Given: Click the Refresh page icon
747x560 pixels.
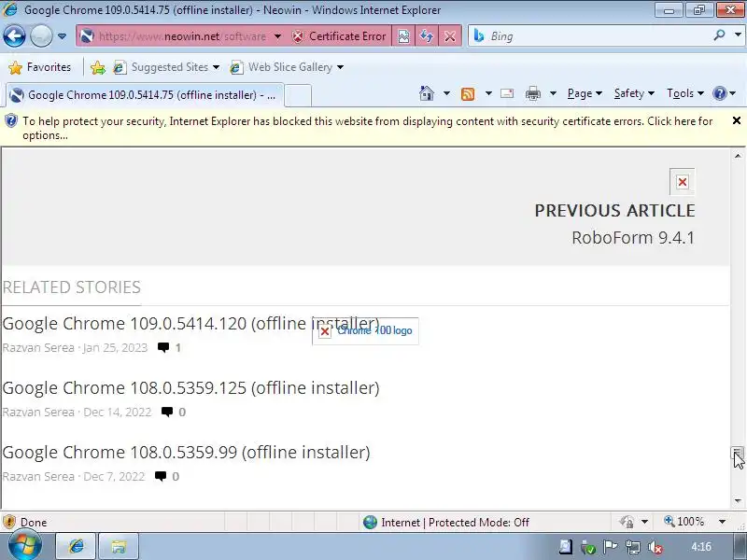Looking at the screenshot, I should (x=427, y=36).
